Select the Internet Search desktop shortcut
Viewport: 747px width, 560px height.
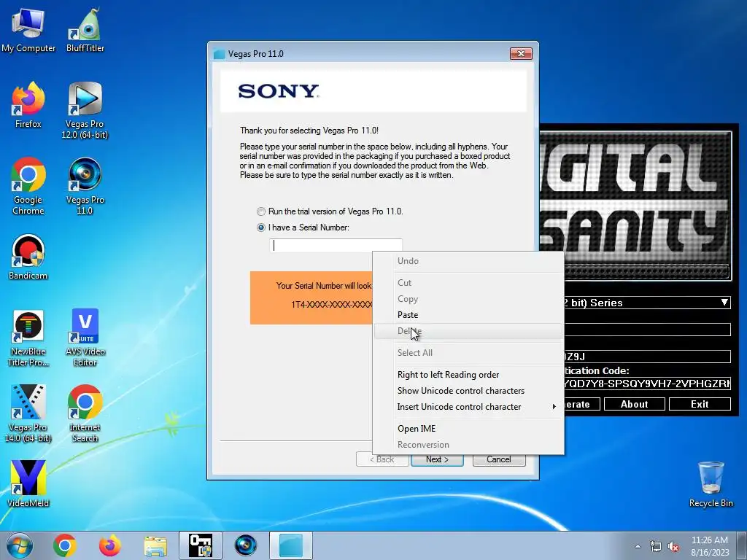(85, 413)
